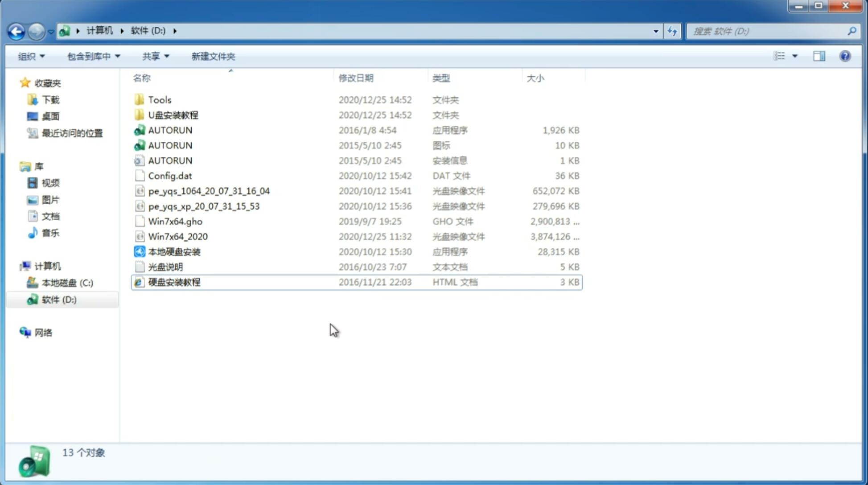Screen dimensions: 868x485
Task: Click 包含到库中 dropdown menu
Action: pyautogui.click(x=93, y=56)
